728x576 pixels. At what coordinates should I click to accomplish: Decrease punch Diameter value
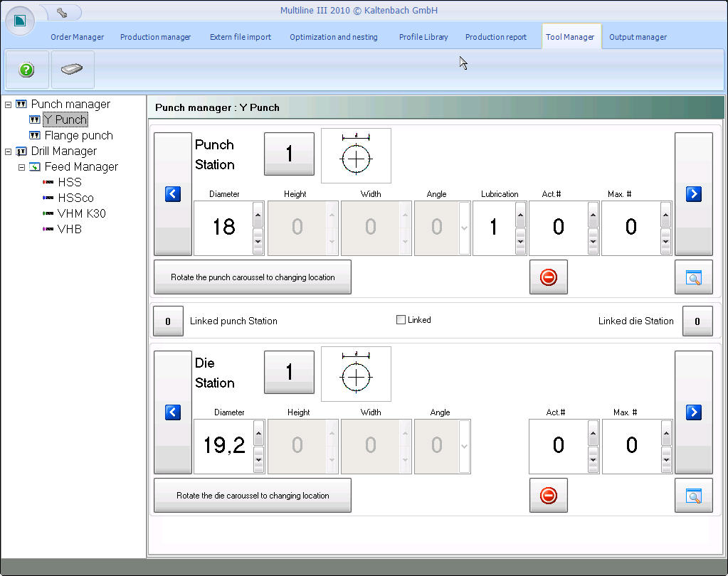[258, 241]
